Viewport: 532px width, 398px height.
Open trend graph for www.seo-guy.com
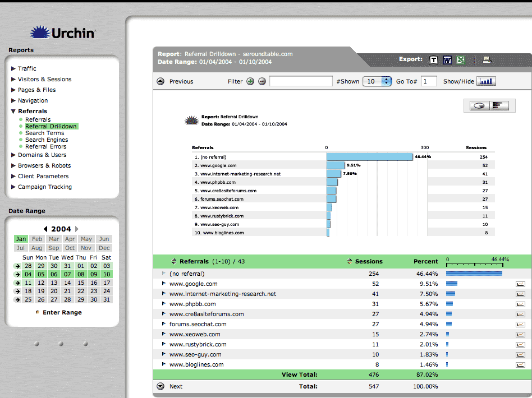point(520,355)
